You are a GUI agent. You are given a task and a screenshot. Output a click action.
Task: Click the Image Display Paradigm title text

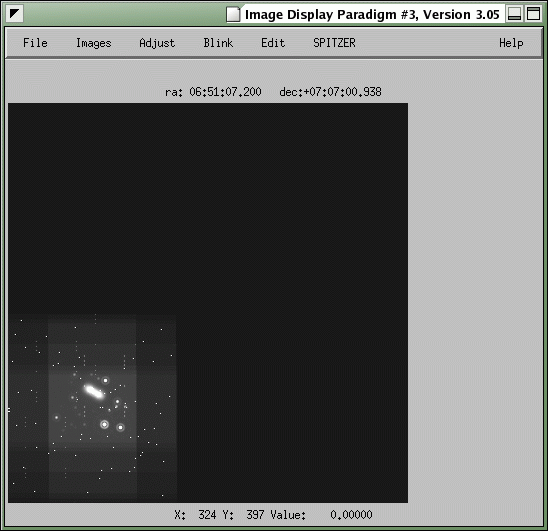372,14
